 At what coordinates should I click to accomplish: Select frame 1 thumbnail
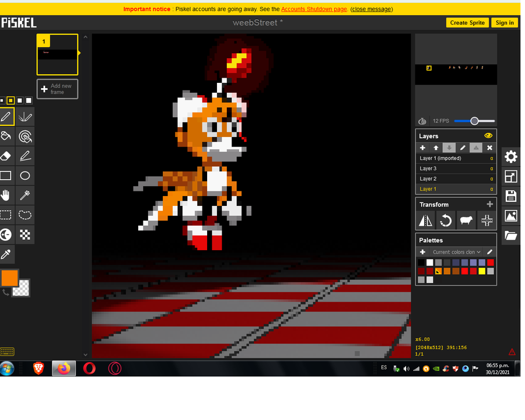[58, 54]
